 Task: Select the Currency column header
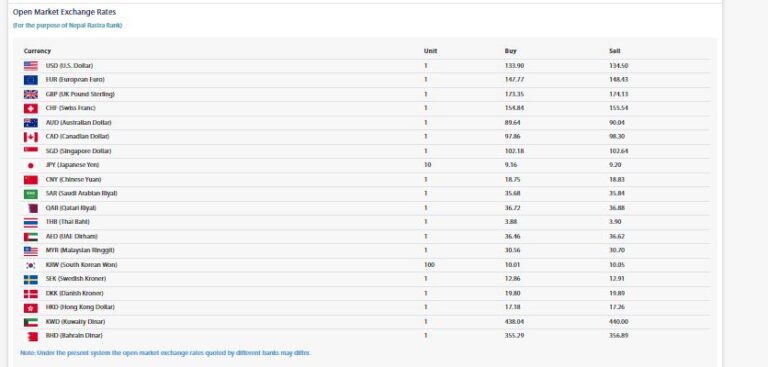tap(37, 51)
